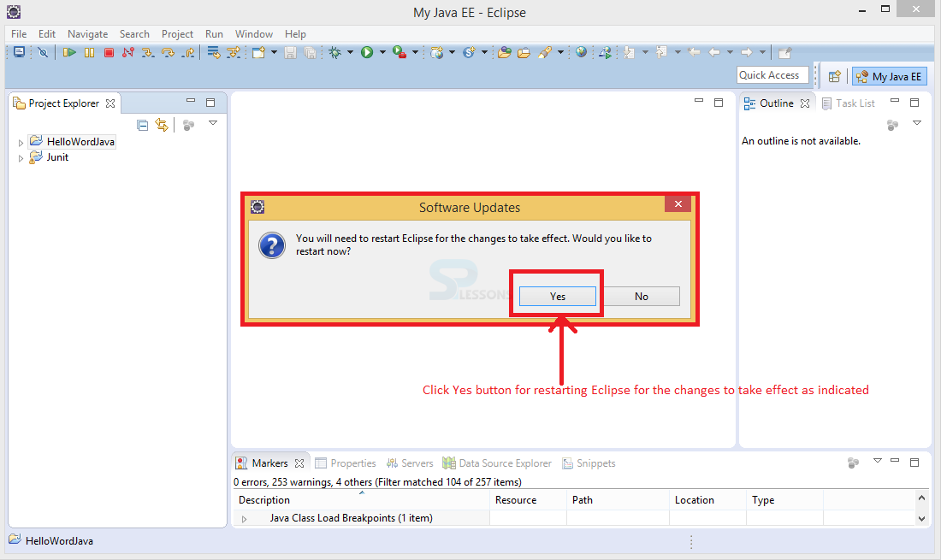This screenshot has height=560, width=941.
Task: Expand Java Class Load Breakpoints row
Action: (x=245, y=519)
